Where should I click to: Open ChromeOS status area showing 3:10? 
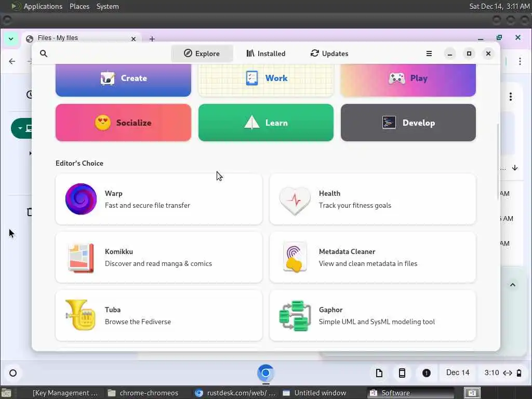502,373
